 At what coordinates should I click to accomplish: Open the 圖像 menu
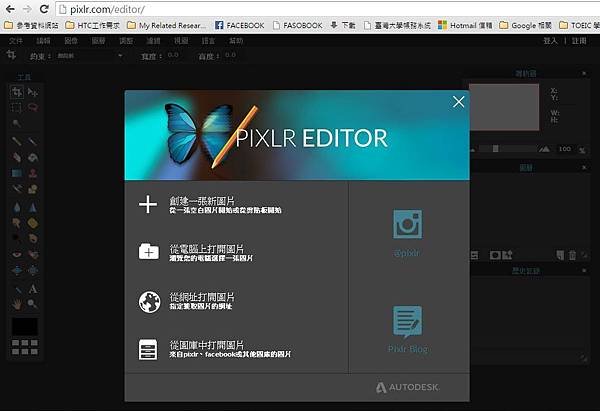pyautogui.click(x=71, y=41)
